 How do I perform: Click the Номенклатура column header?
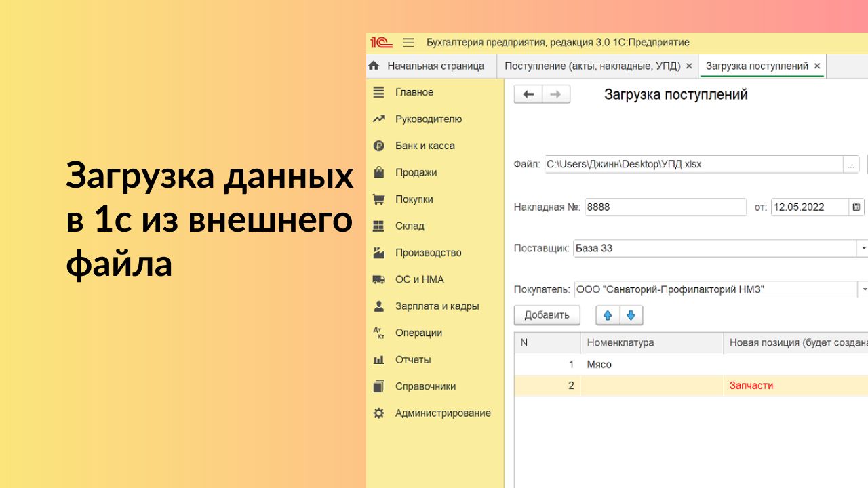(x=652, y=343)
